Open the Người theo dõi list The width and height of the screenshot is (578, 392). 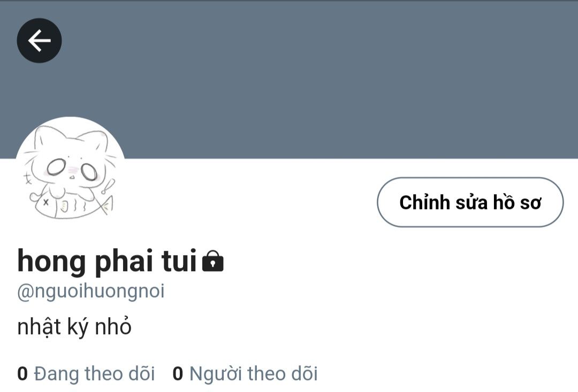click(245, 374)
